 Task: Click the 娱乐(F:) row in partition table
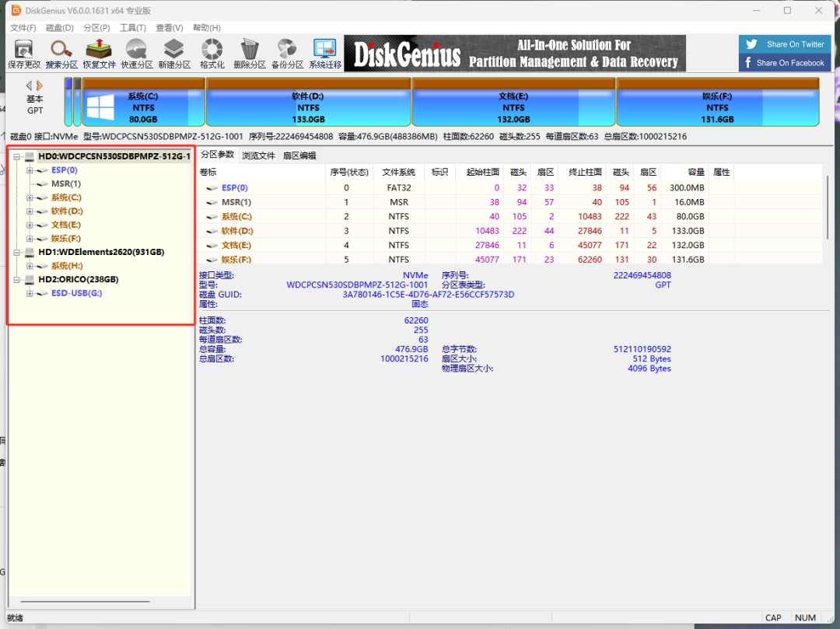click(509, 259)
